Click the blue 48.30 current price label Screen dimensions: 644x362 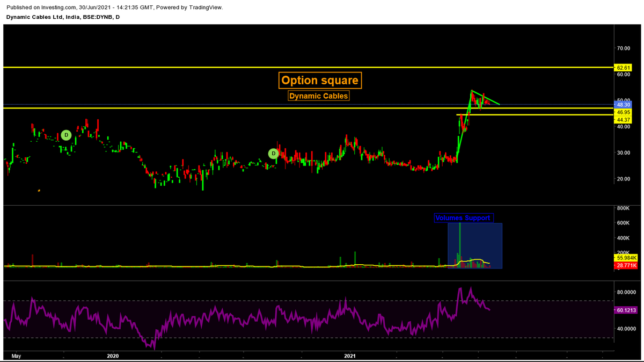click(x=624, y=104)
